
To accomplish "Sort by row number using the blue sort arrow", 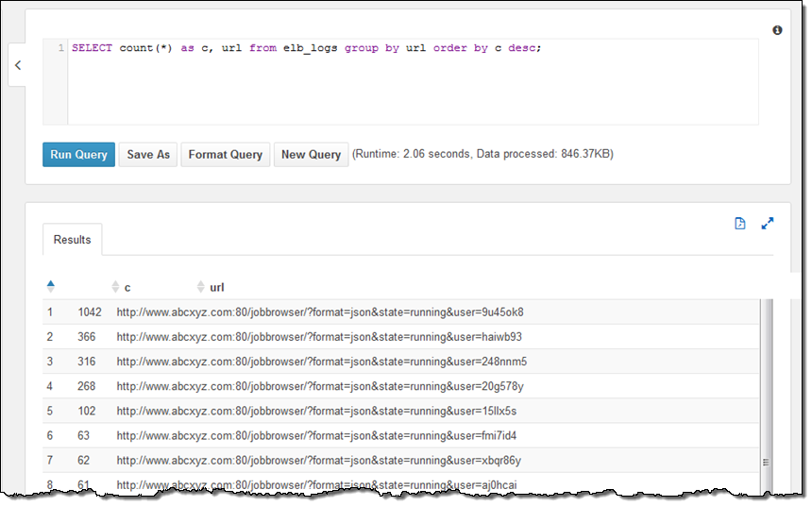I will (x=51, y=286).
